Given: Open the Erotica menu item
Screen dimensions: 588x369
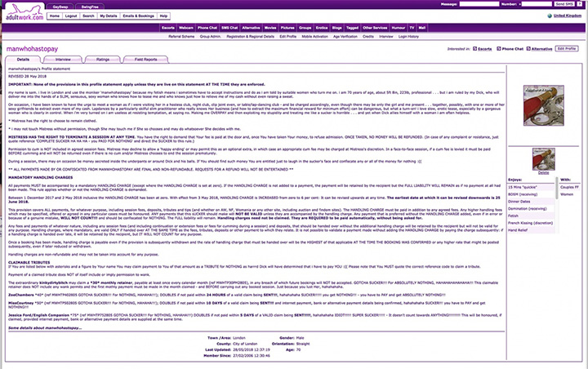Looking at the screenshot, I should coord(322,28).
